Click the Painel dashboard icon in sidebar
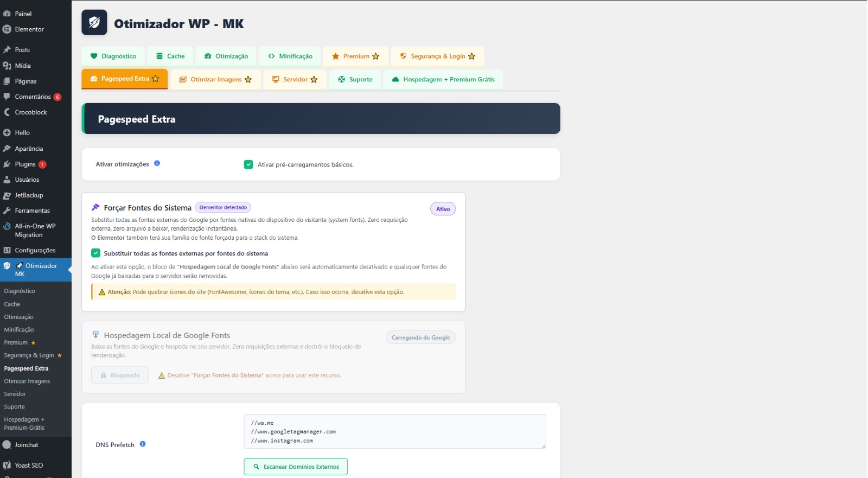 click(7, 14)
